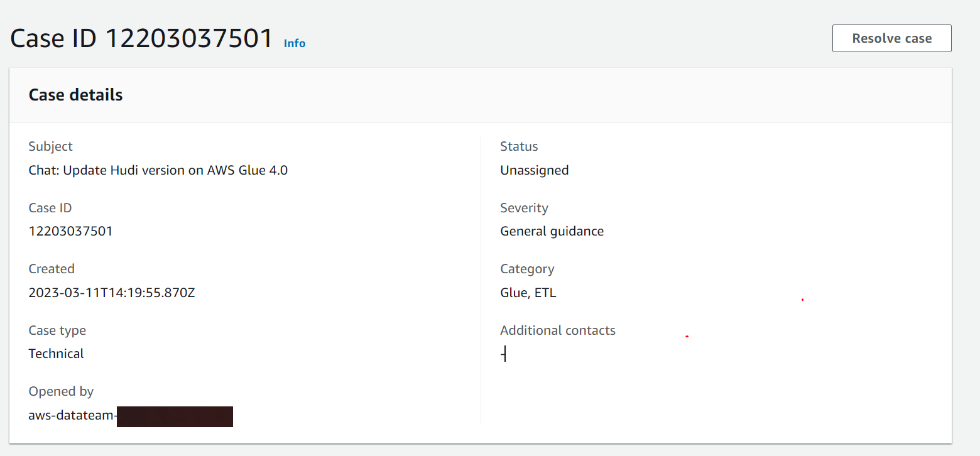Select the Technical case type value
This screenshot has width=980, height=456.
click(x=57, y=354)
